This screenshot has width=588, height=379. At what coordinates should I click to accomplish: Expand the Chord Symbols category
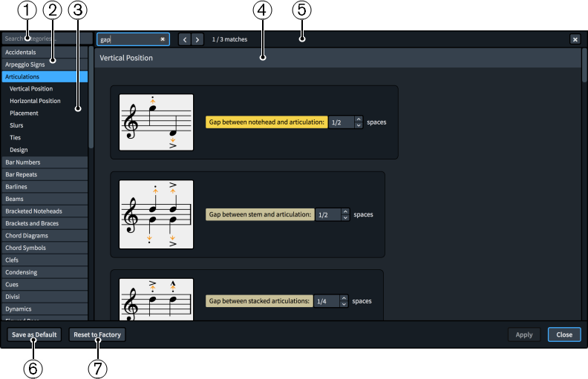45,248
